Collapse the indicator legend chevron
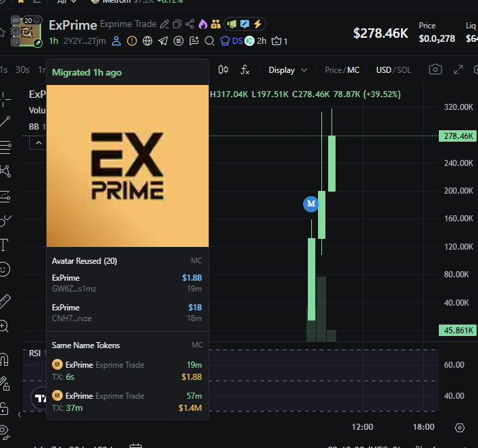 click(38, 142)
